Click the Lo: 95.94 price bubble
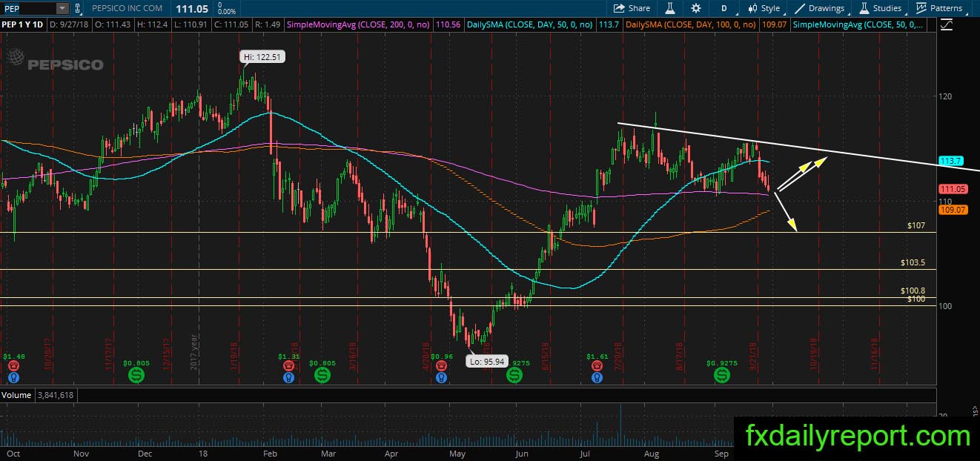980x461 pixels. (489, 362)
